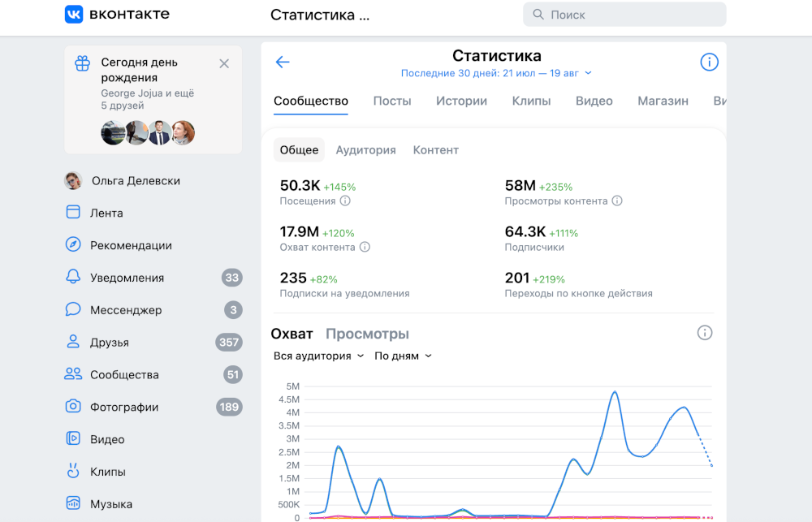Screen dimensions: 812x522
Task: Switch to the Истории tab
Action: click(461, 101)
